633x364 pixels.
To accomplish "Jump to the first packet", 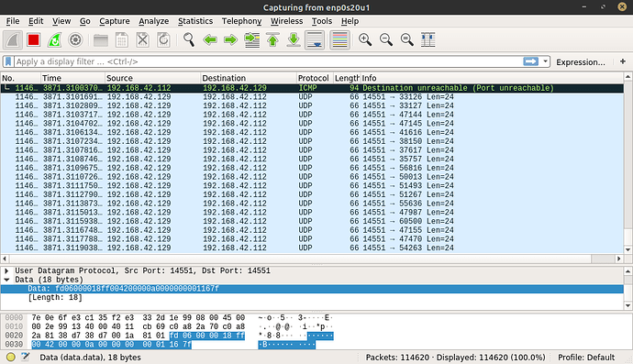I will click(272, 40).
